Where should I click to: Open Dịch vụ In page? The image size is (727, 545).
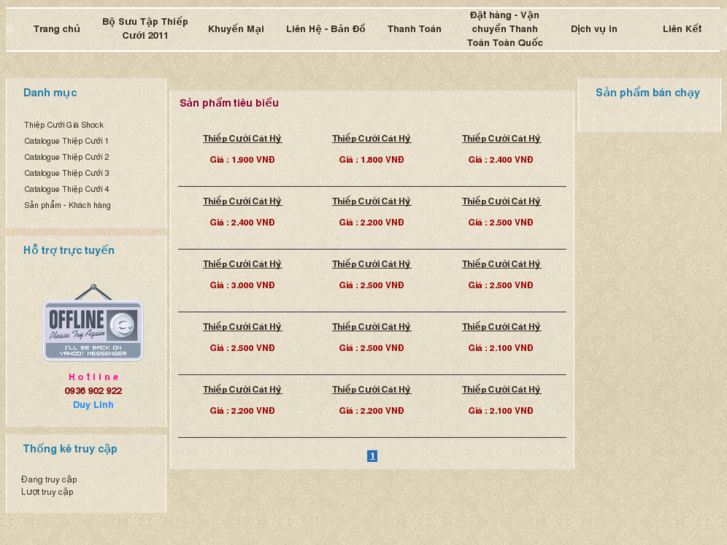(593, 29)
